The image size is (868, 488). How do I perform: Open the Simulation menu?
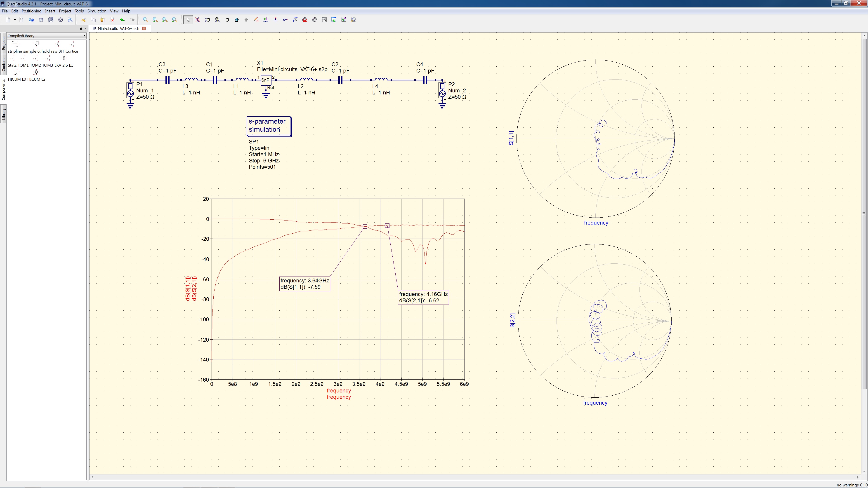point(97,11)
